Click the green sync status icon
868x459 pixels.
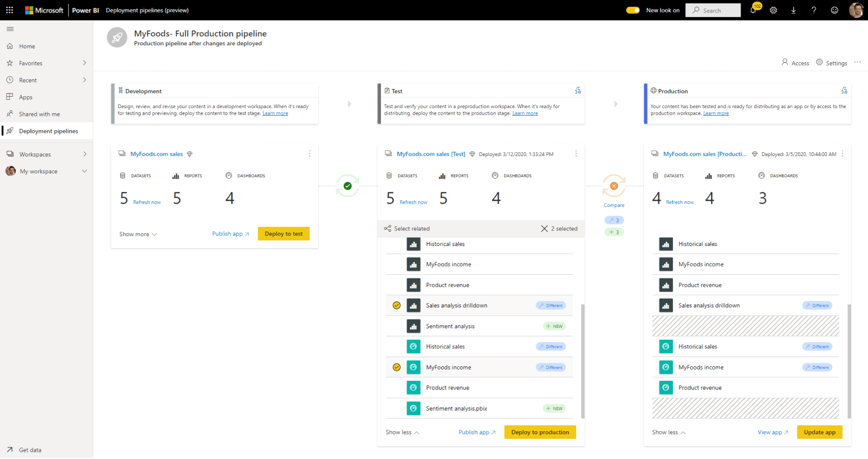348,186
